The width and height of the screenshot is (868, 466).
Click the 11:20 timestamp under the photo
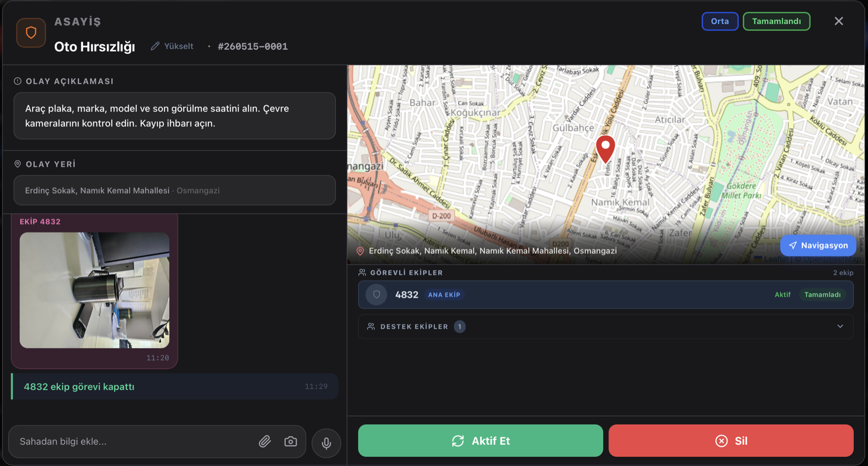pos(158,358)
